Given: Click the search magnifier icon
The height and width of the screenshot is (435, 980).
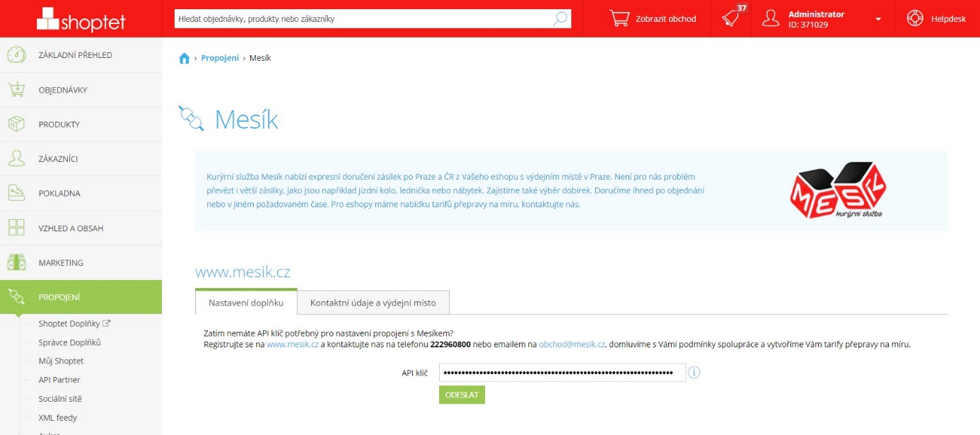Looking at the screenshot, I should [560, 19].
